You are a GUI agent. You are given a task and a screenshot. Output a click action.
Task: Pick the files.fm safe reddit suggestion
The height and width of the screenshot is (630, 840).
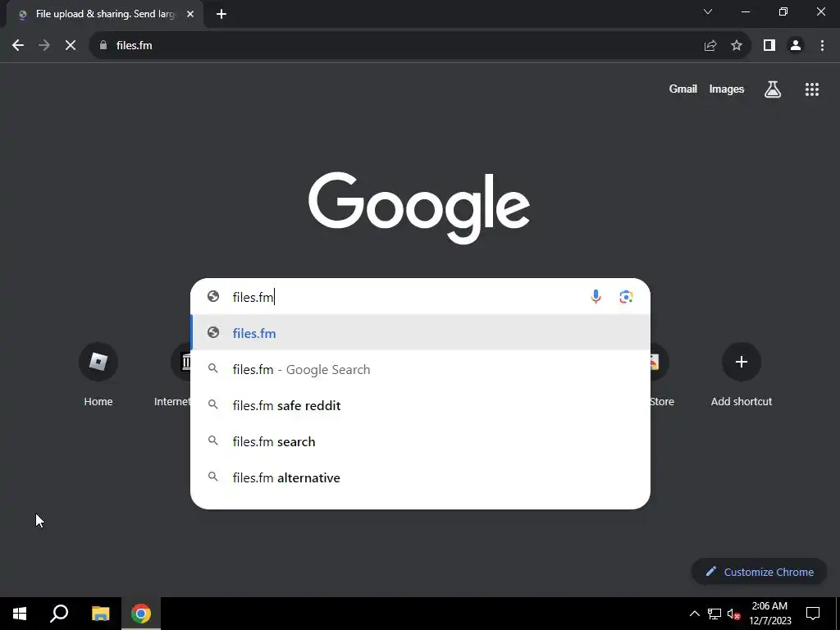[x=421, y=405]
